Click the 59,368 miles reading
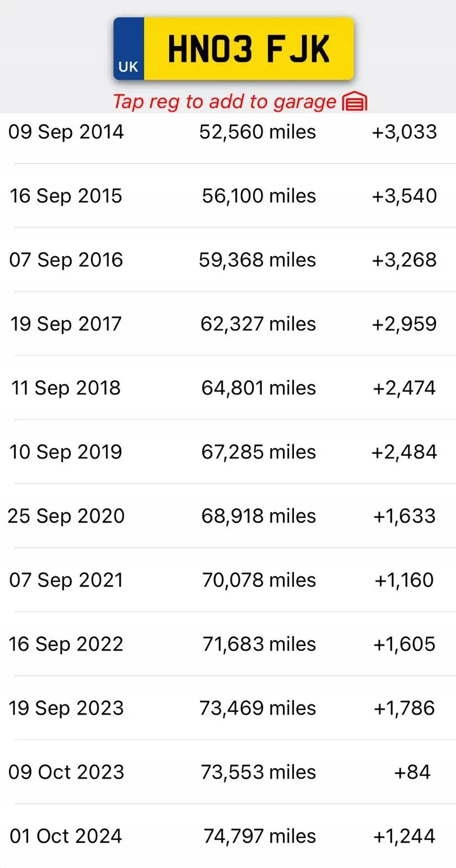The height and width of the screenshot is (868, 456). pos(257,260)
